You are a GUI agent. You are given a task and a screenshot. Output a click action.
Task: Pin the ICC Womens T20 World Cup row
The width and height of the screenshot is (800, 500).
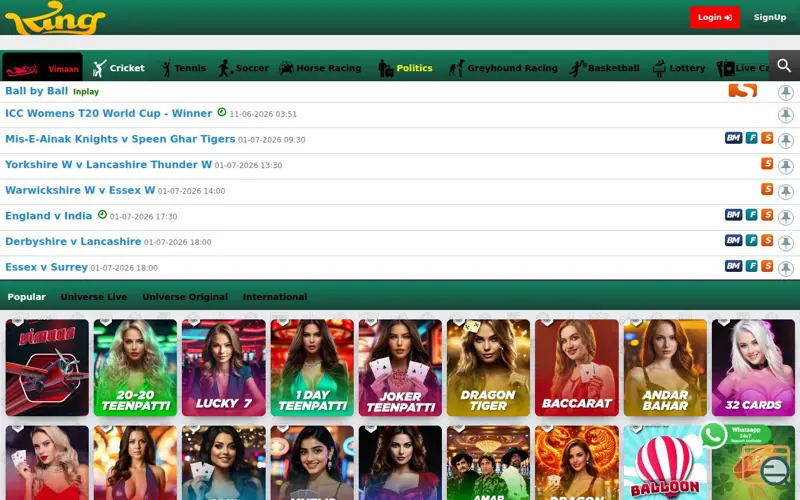[786, 115]
